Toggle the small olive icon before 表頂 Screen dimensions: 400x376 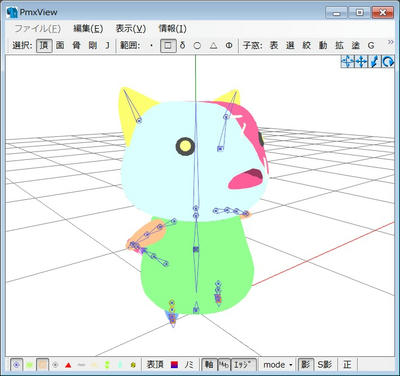(x=133, y=365)
